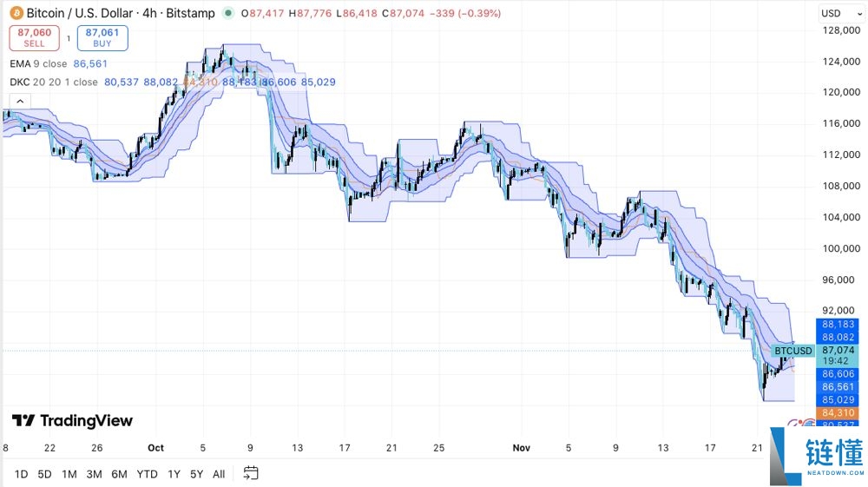Select the DKC 20 20 1 indicator legend
This screenshot has width=868, height=487.
point(54,82)
